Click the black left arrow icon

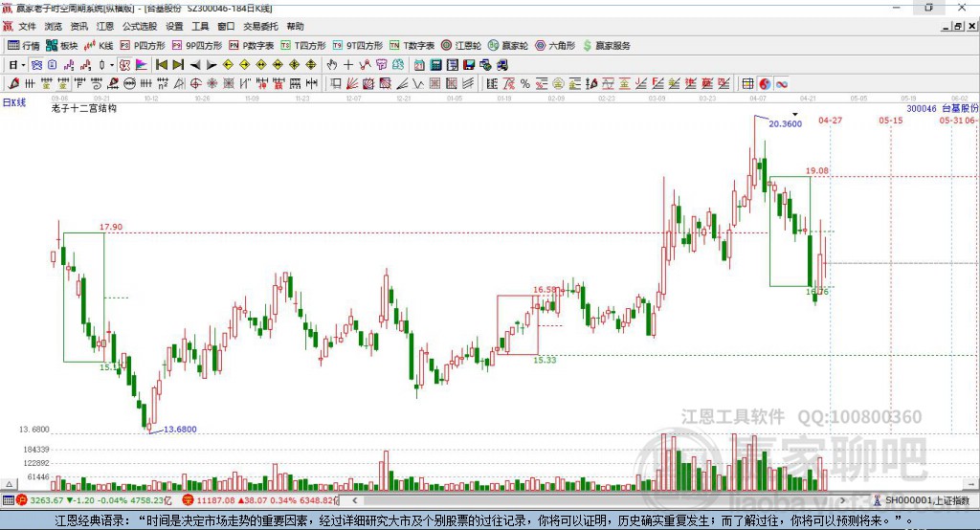point(195,65)
